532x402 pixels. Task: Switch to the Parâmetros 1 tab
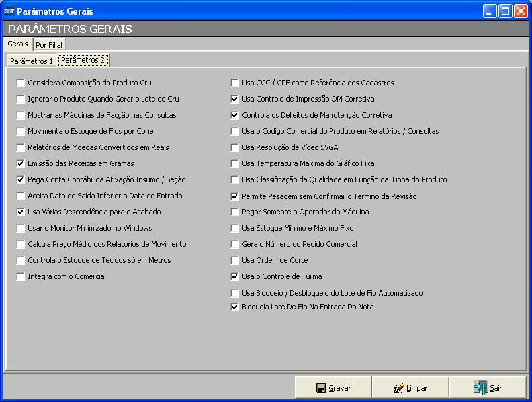(x=32, y=61)
